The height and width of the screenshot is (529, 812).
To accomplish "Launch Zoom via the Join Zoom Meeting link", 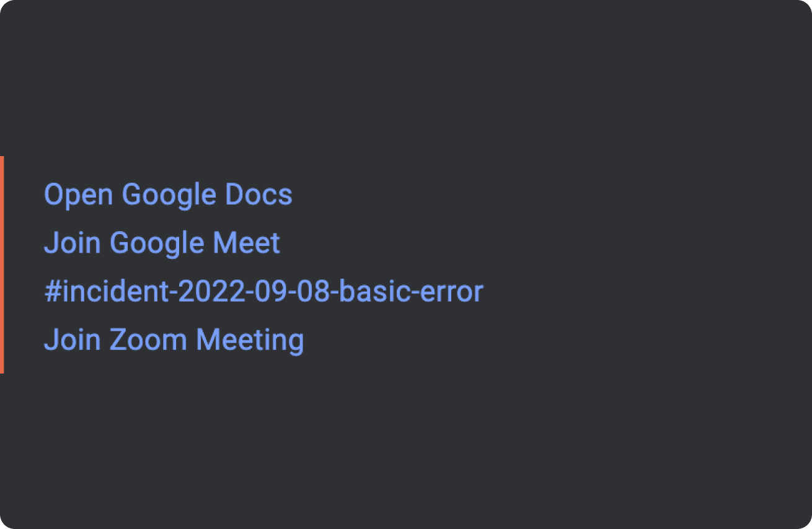I will pos(174,340).
